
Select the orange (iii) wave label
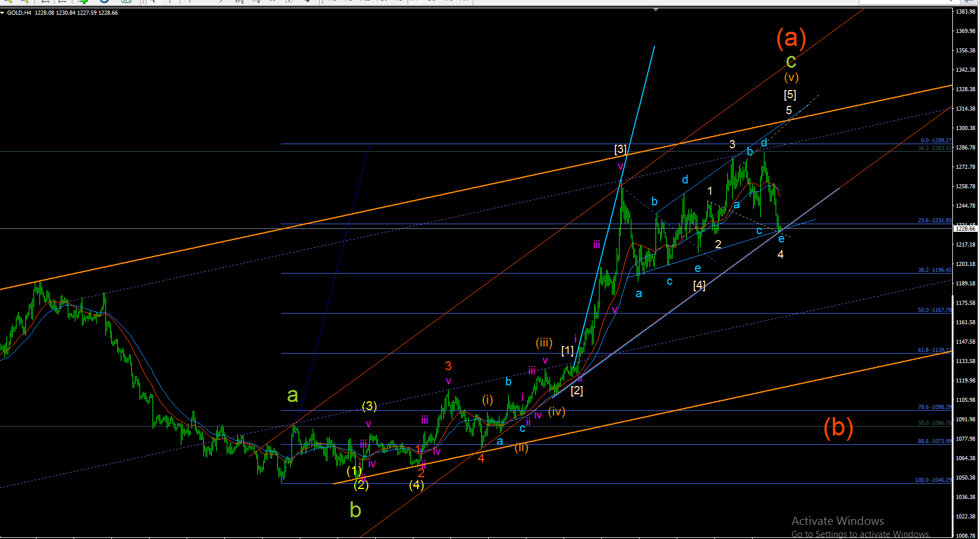(x=544, y=342)
